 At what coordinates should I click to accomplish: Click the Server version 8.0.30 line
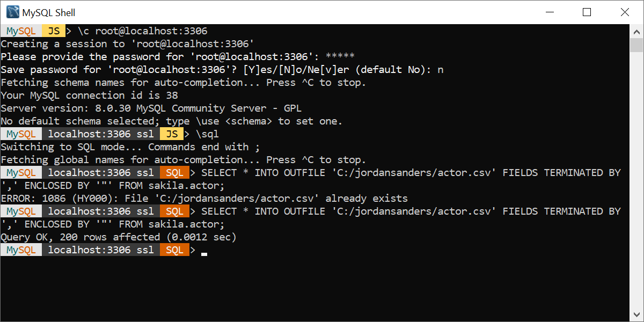[158, 108]
